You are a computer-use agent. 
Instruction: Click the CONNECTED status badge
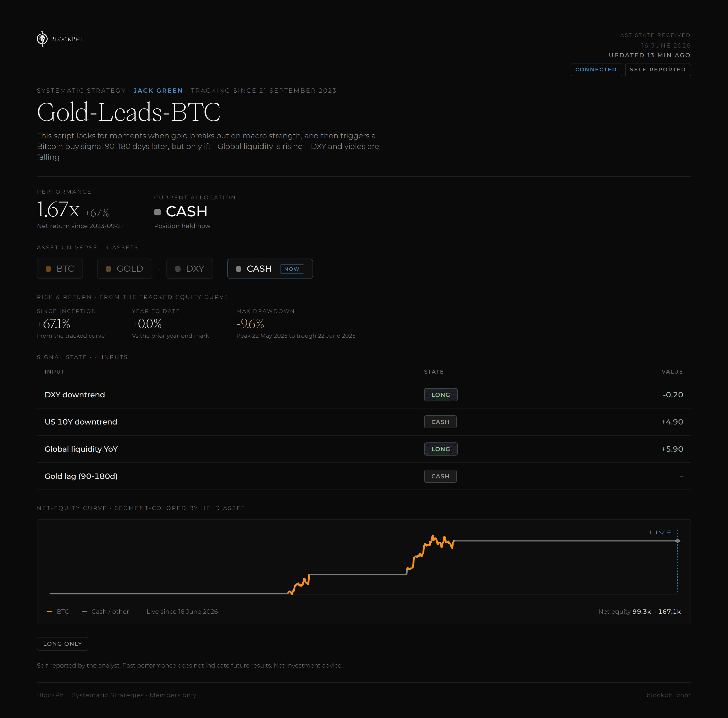(596, 70)
